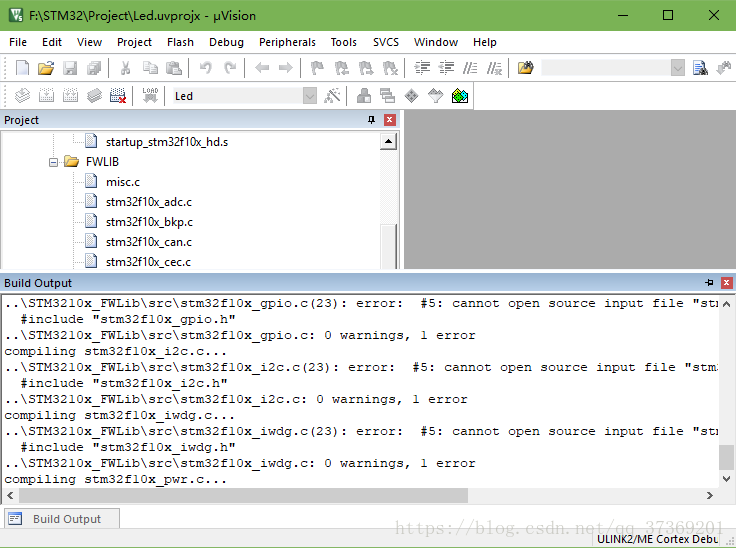This screenshot has width=736, height=548.
Task: Open a file using folder icon
Action: (46, 68)
